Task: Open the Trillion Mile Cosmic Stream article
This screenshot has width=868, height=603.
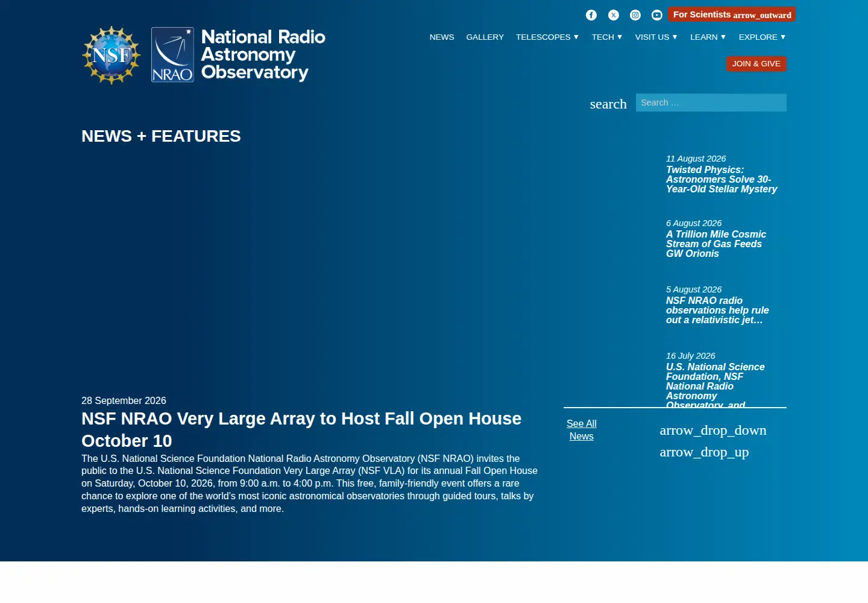Action: [716, 244]
